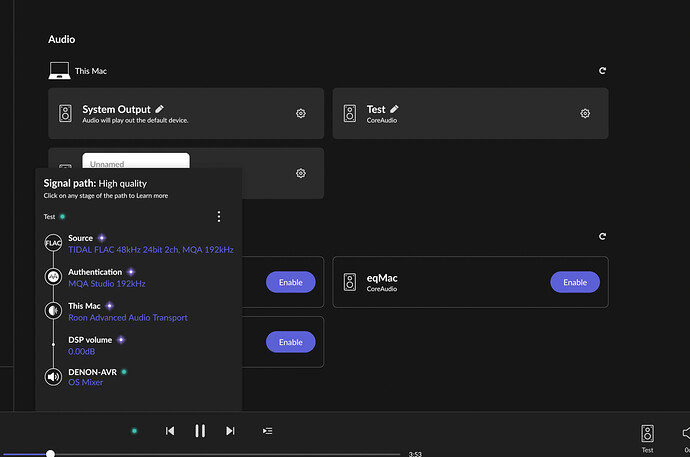Pause playback
690x457 pixels.
(x=200, y=431)
